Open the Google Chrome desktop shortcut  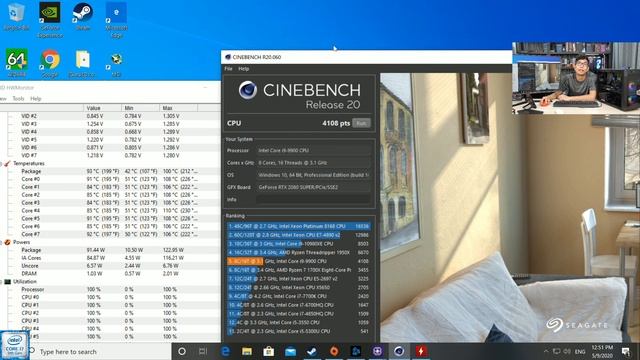(x=50, y=63)
